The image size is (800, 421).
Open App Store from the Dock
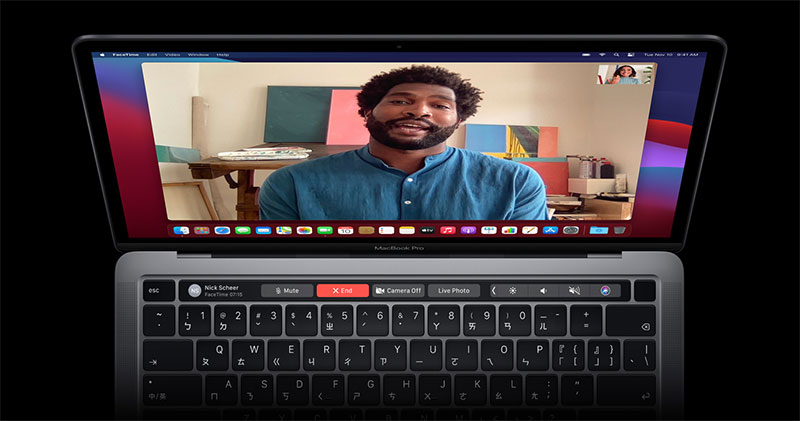click(550, 231)
